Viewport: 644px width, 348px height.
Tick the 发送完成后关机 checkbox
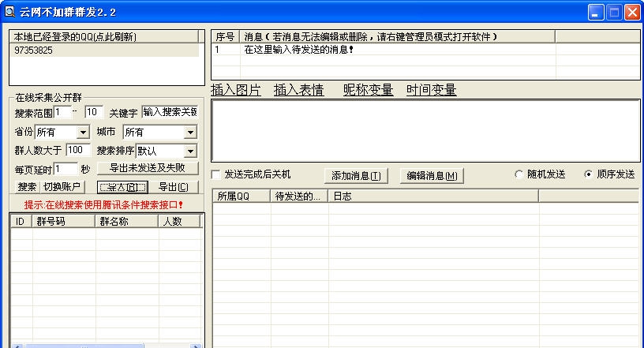[216, 174]
